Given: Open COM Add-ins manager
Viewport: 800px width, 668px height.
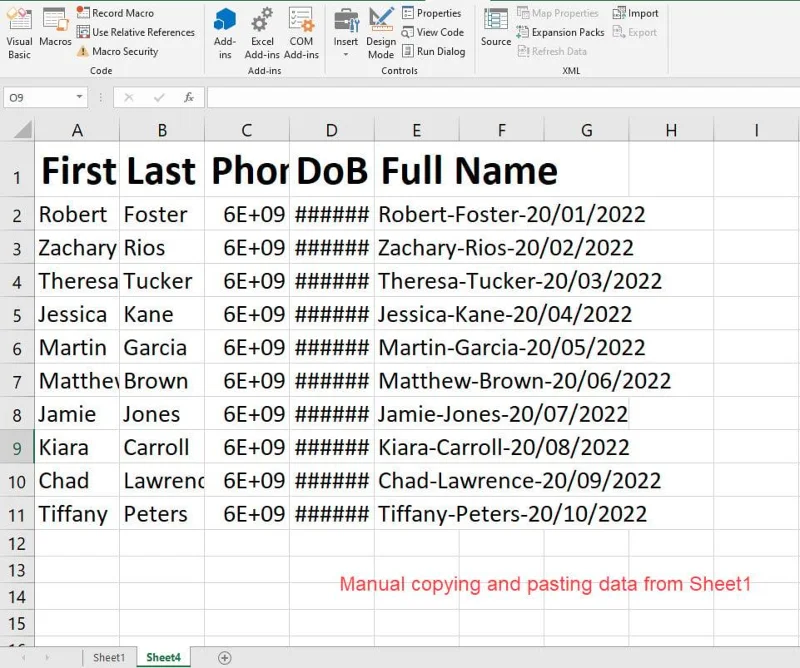Looking at the screenshot, I should (301, 31).
